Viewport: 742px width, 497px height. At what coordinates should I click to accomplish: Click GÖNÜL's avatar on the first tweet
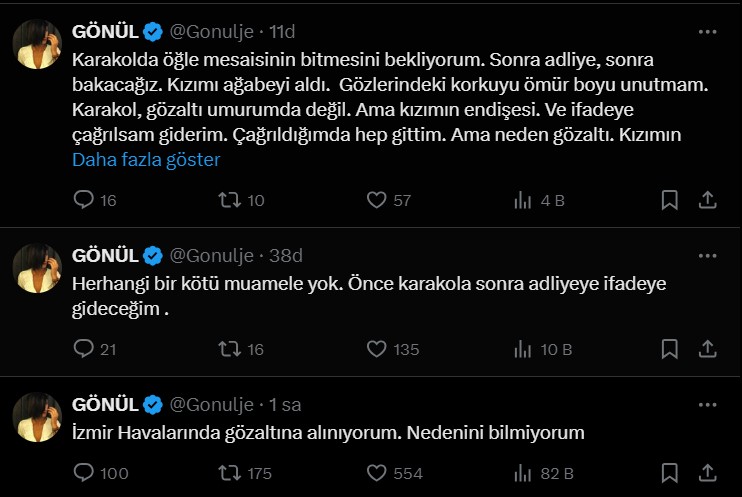(37, 43)
